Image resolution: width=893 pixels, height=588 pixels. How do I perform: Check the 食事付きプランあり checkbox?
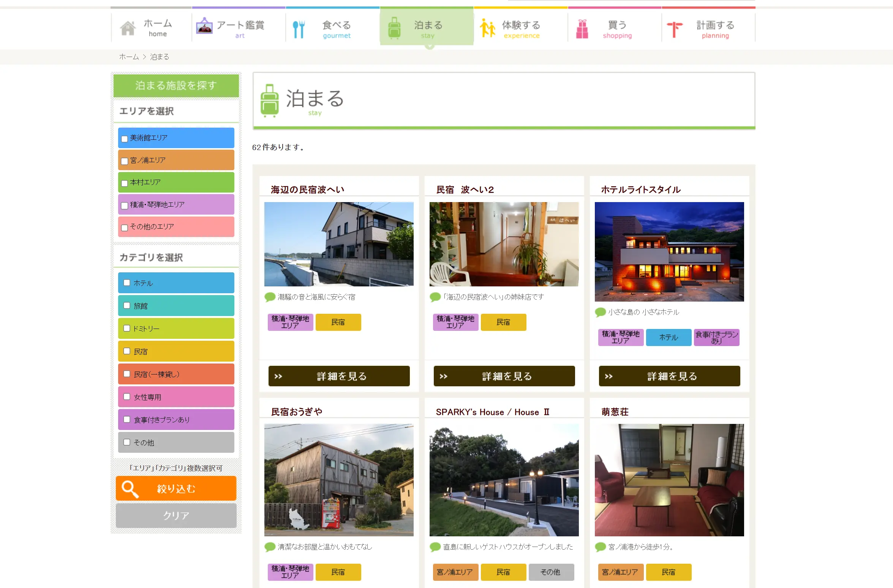click(x=127, y=419)
